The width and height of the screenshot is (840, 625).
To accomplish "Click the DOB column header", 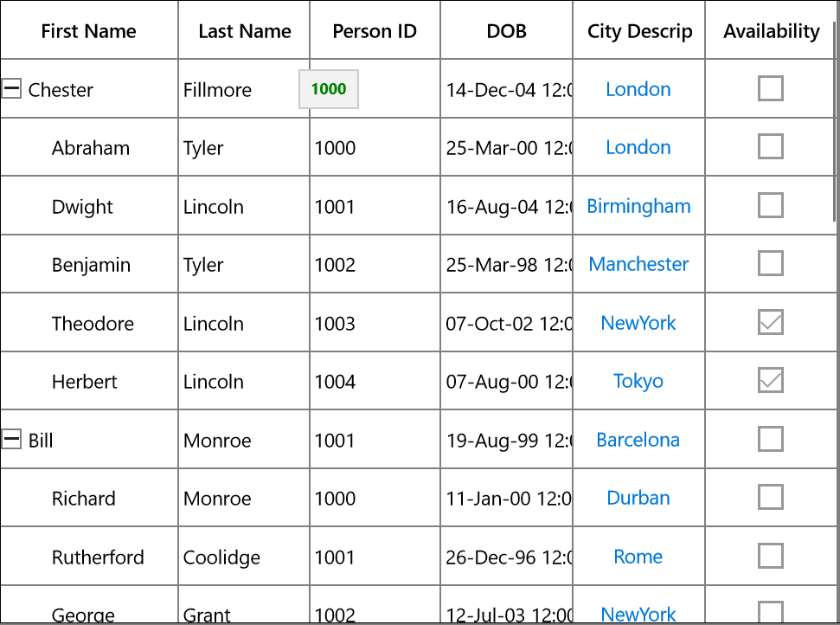I will 506,30.
